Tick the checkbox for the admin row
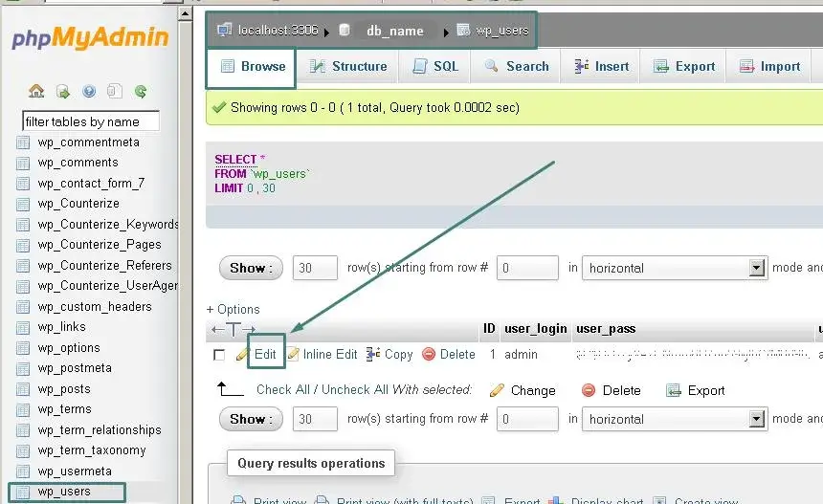 click(219, 355)
